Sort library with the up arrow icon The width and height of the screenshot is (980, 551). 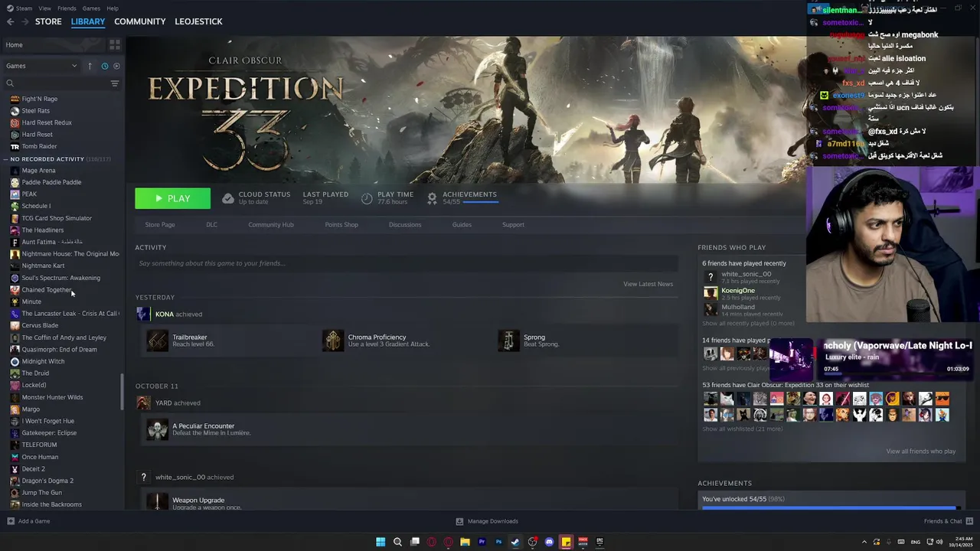tap(90, 66)
